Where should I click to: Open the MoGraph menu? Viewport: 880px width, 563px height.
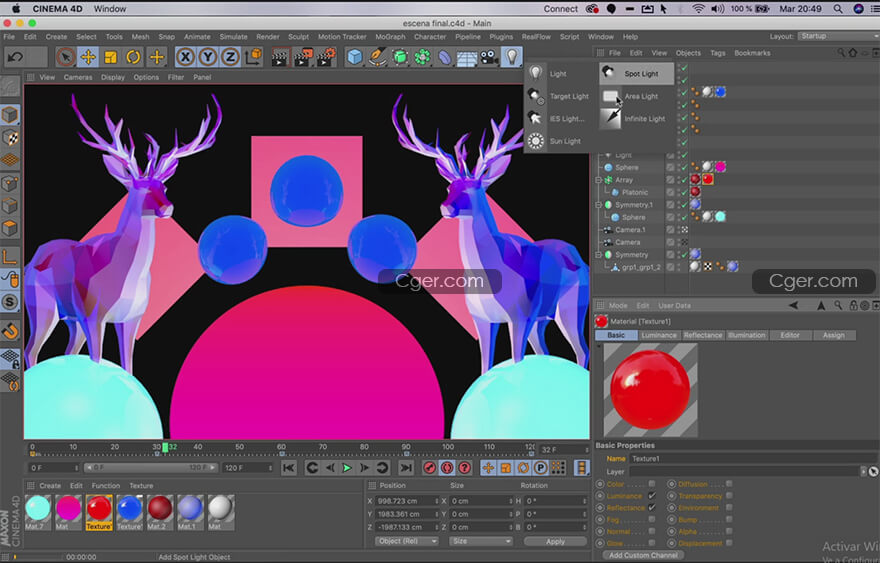click(x=390, y=36)
